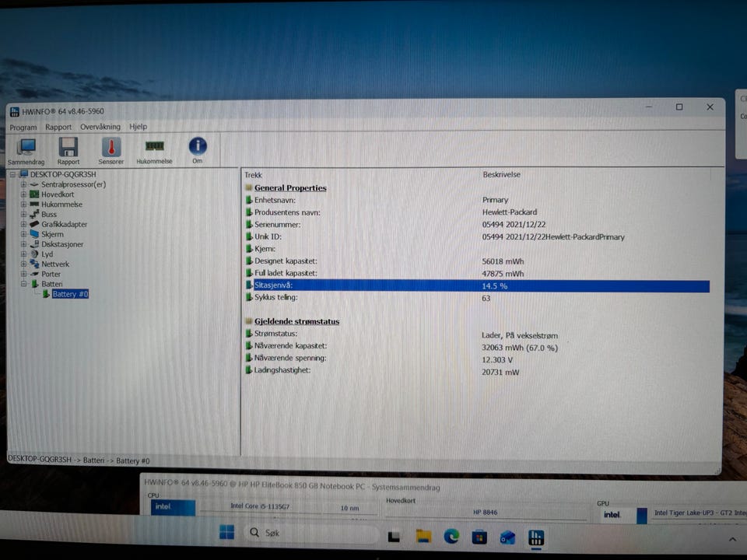Select Buss tree item
The width and height of the screenshot is (747, 560).
point(49,215)
